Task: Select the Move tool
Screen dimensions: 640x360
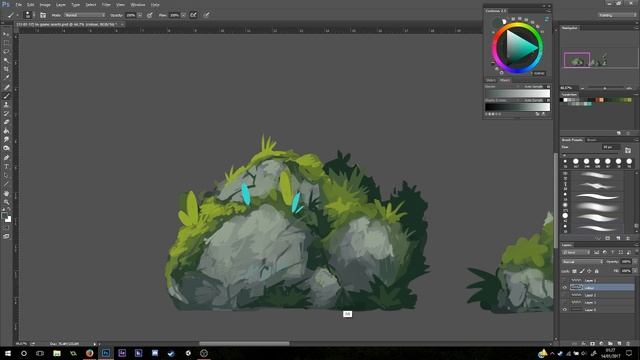Action: tap(6, 35)
